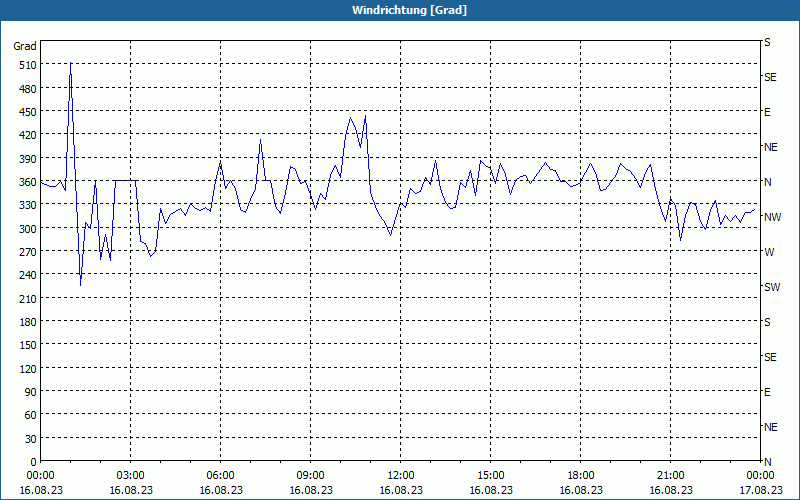Viewport: 800px width, 500px height.
Task: Click the 16.08.23 date under 15:00
Action: (490, 490)
